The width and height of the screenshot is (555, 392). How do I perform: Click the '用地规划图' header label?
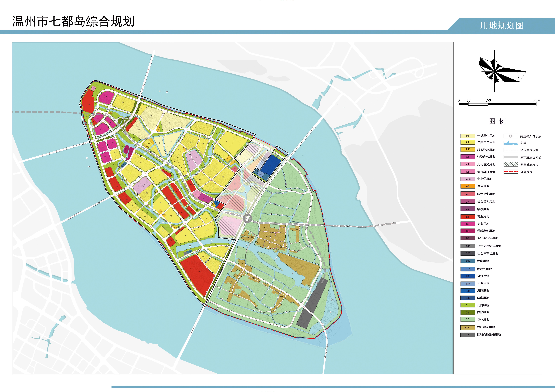[x=502, y=25]
